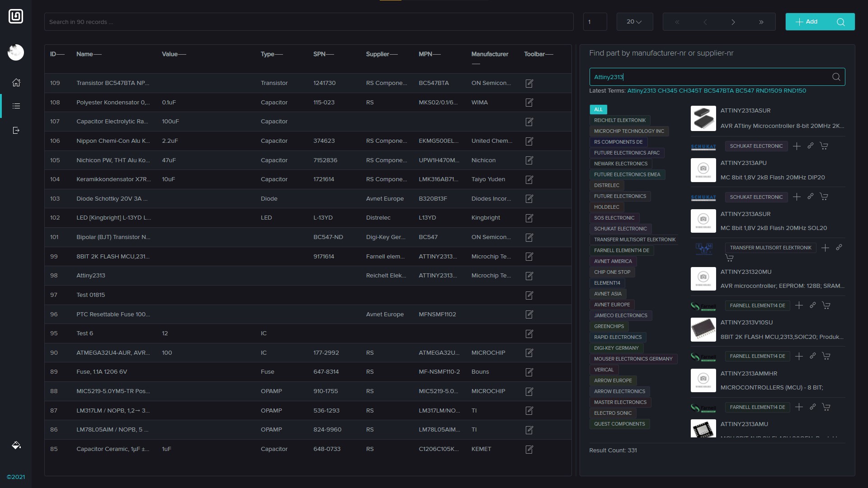The height and width of the screenshot is (488, 868).
Task: Click latest term RND150
Action: pos(795,91)
